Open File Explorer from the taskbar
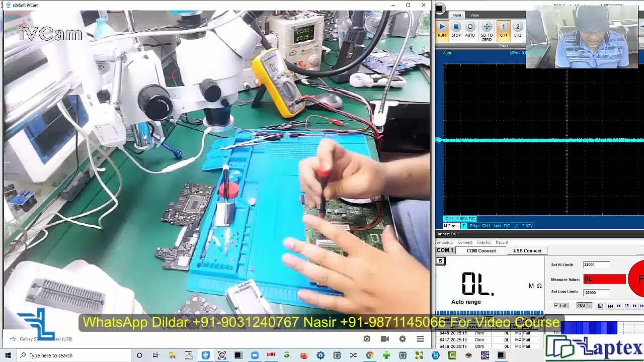 [172, 355]
